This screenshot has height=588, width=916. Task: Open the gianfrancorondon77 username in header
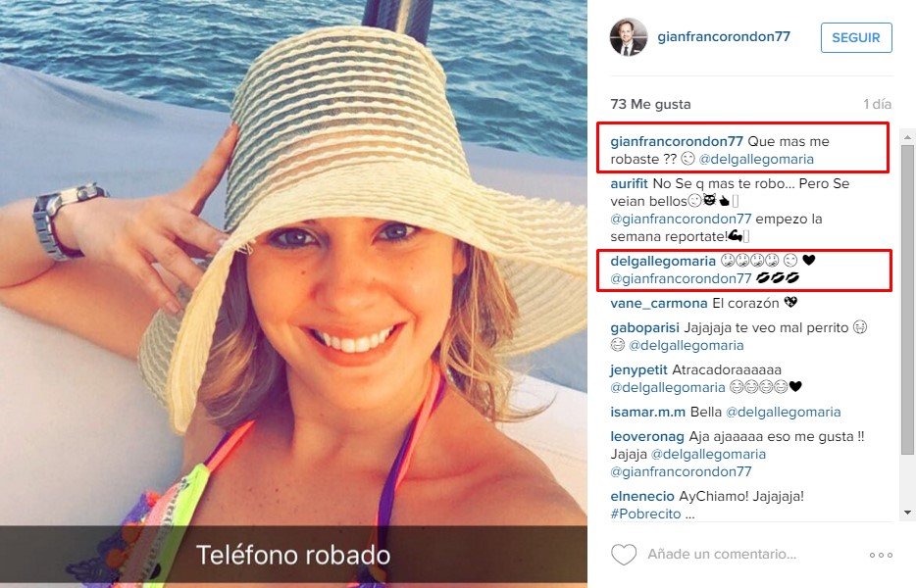point(724,36)
